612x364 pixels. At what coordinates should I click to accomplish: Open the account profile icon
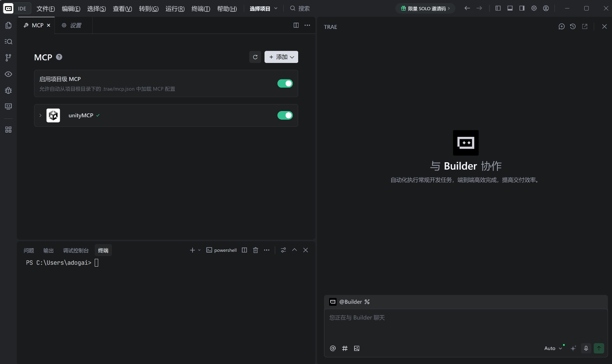tap(546, 8)
